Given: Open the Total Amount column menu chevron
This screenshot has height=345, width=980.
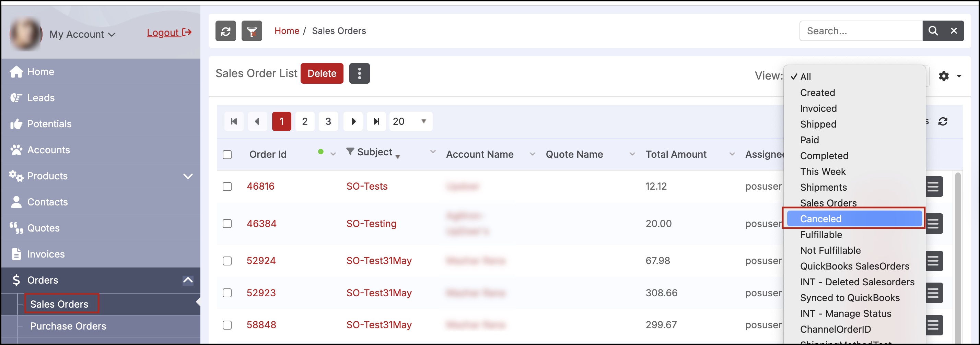Looking at the screenshot, I should point(732,154).
